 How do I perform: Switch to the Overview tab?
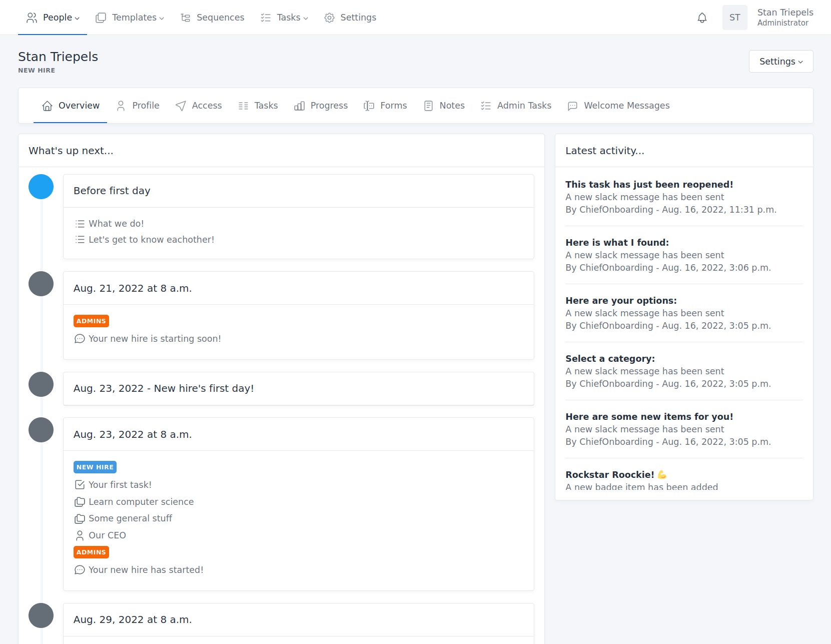tap(71, 106)
